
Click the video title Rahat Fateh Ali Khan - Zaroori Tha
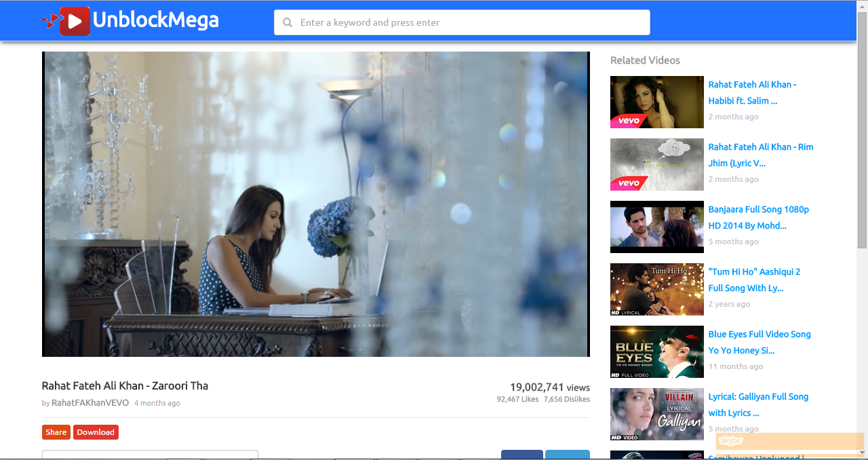coord(125,386)
